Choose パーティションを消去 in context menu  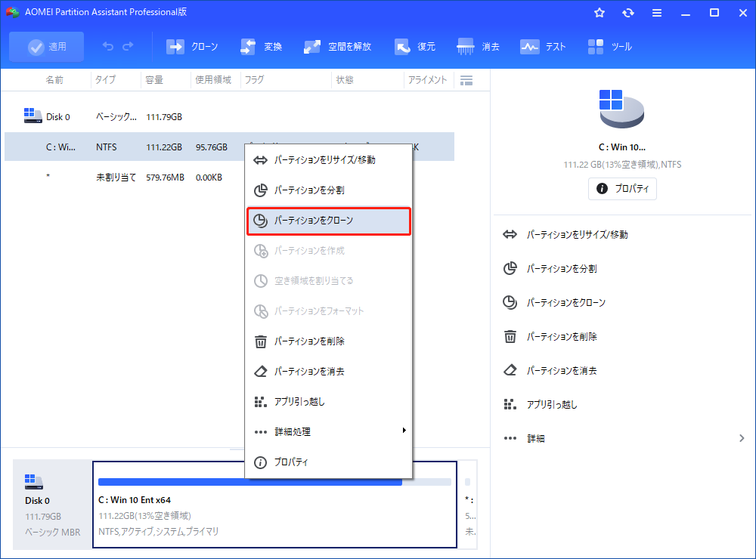329,372
